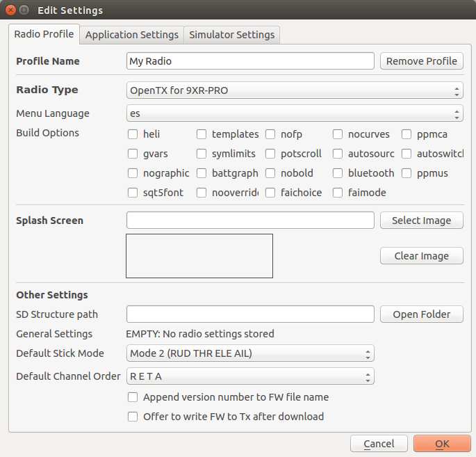Screen dimensions: 476x457
Task: Click the Remove Profile button
Action: point(421,61)
